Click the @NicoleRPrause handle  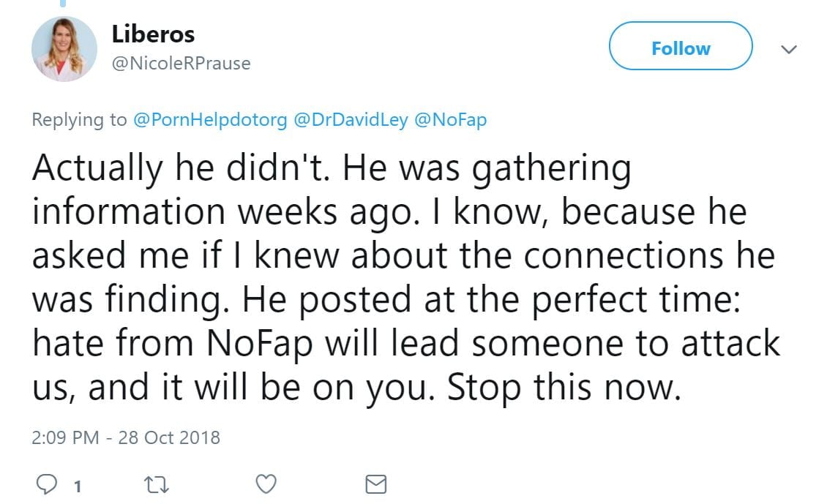point(181,64)
